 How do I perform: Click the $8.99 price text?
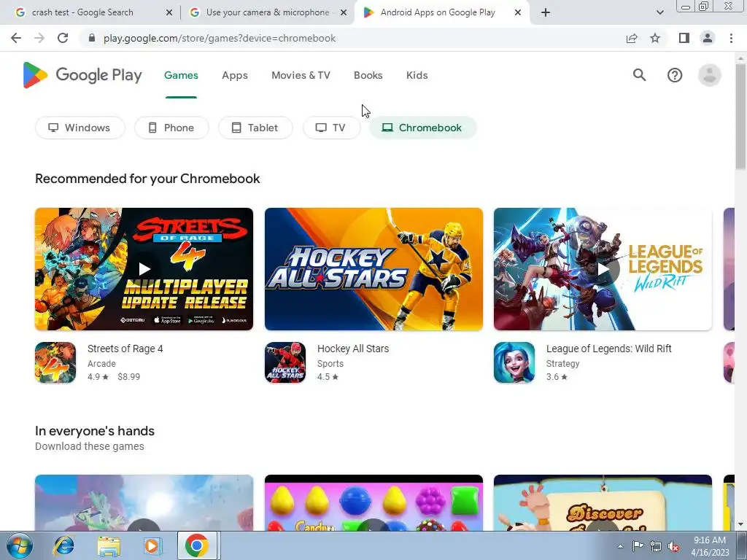(129, 377)
